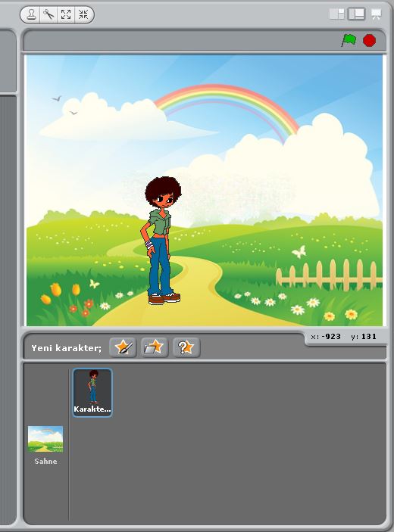This screenshot has height=532, width=394.
Task: Click the girl sprite on the stage
Action: (161, 240)
